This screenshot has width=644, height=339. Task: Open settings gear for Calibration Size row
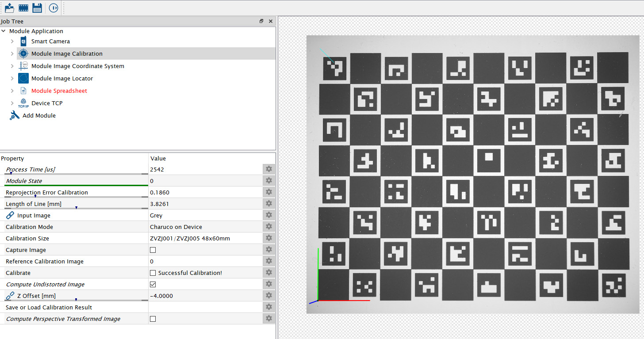(x=268, y=238)
